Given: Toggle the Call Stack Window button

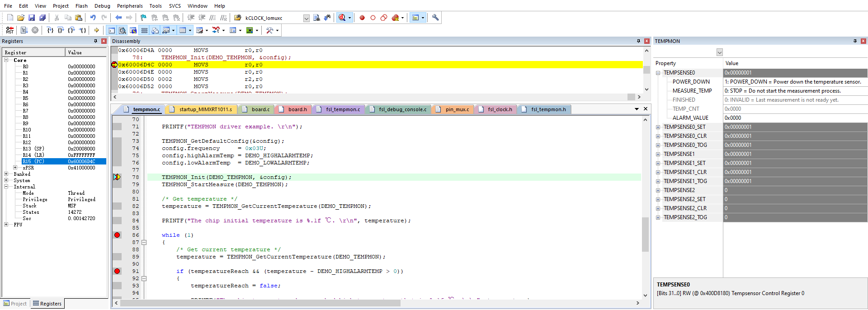Looking at the screenshot, I should click(x=155, y=30).
